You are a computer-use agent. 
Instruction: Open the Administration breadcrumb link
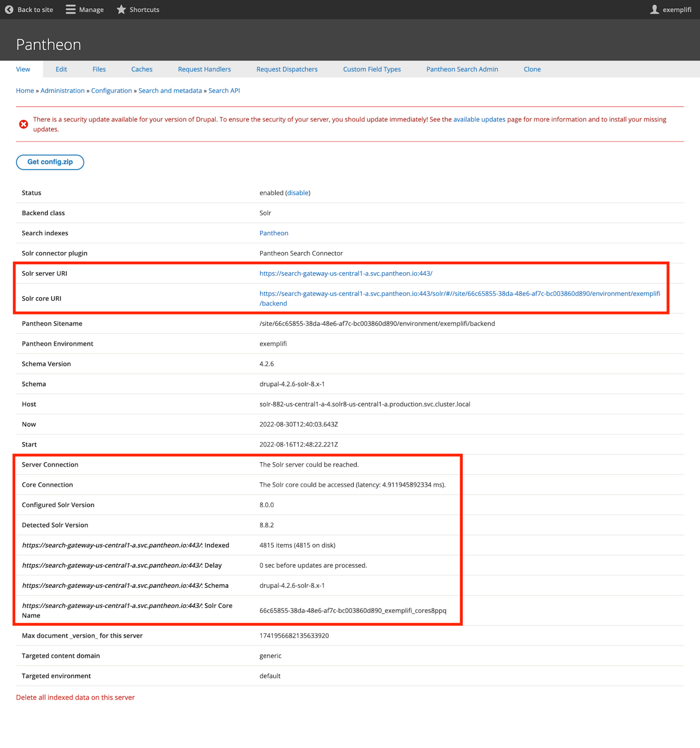pos(63,91)
